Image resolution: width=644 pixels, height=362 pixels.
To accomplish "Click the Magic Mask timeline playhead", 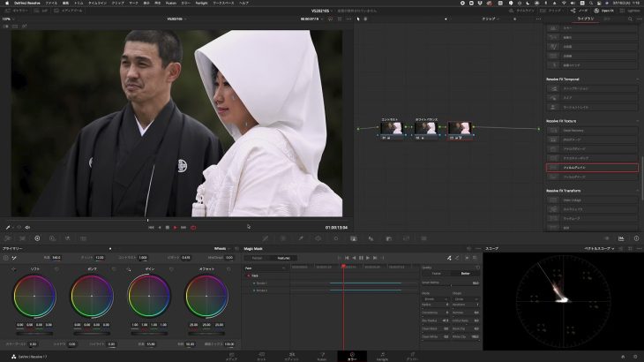I will [x=343, y=267].
